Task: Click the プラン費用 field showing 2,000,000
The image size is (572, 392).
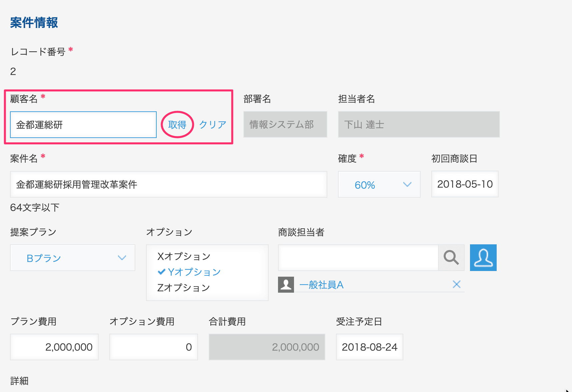Action: point(54,347)
